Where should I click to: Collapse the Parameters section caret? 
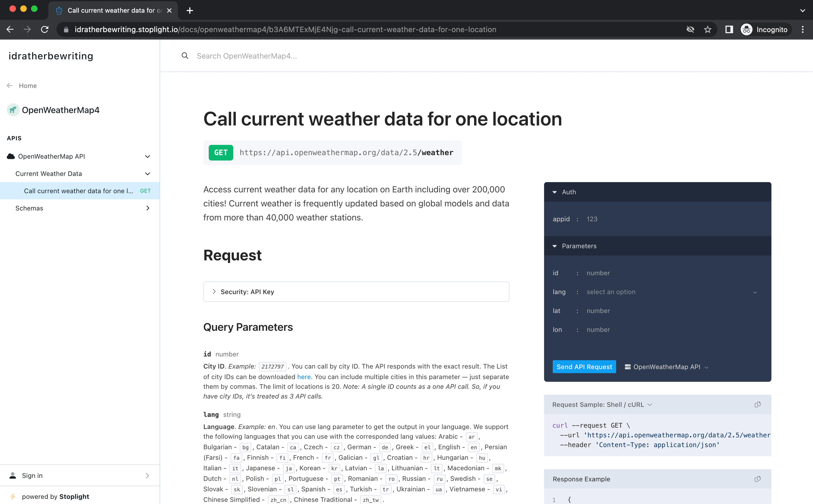click(554, 246)
